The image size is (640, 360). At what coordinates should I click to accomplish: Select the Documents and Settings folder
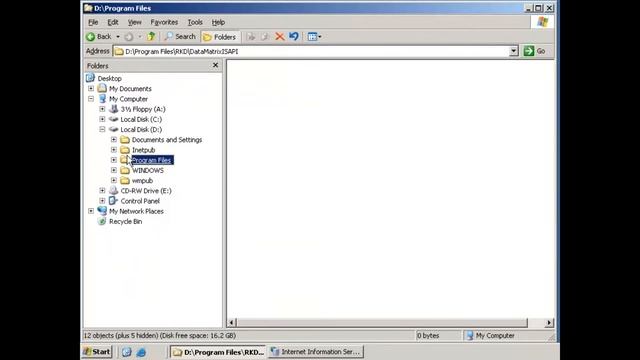[167, 140]
